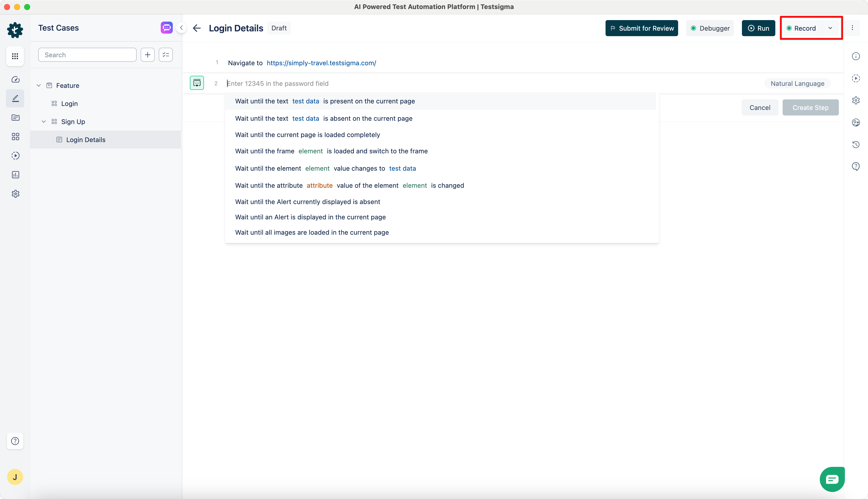
Task: Choose 'text is absent on the current page' suggestion
Action: coord(440,118)
